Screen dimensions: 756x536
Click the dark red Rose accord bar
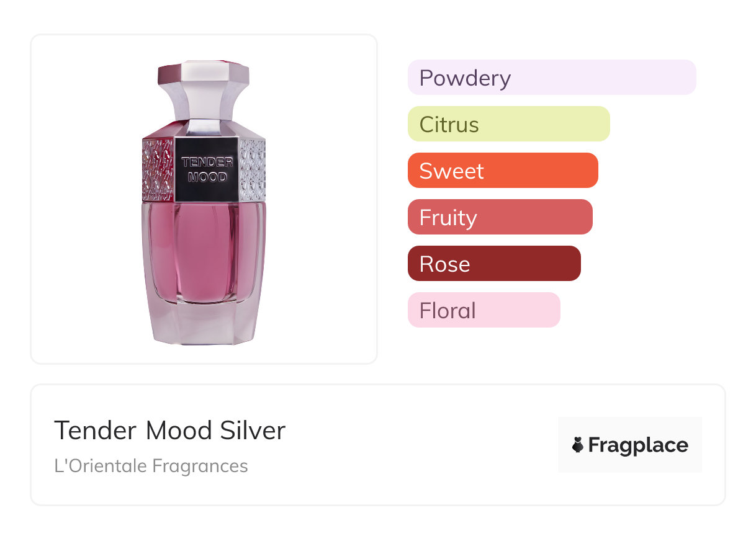click(x=493, y=264)
